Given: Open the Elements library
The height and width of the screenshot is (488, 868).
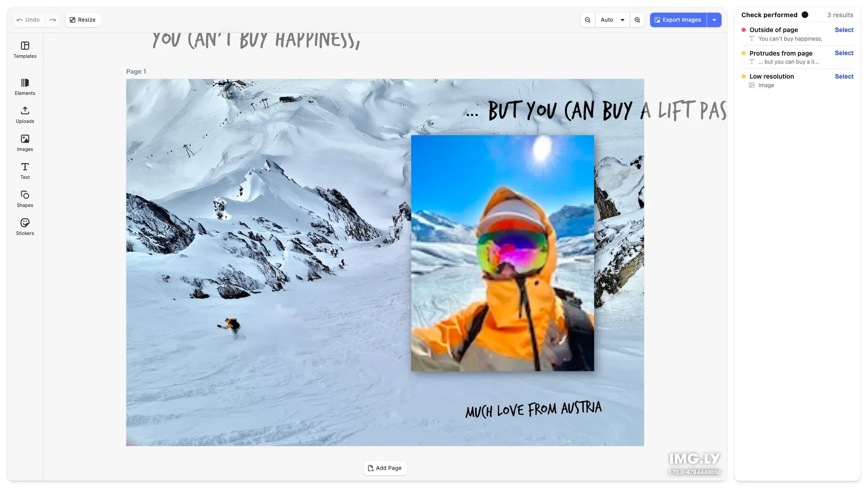Looking at the screenshot, I should point(25,87).
